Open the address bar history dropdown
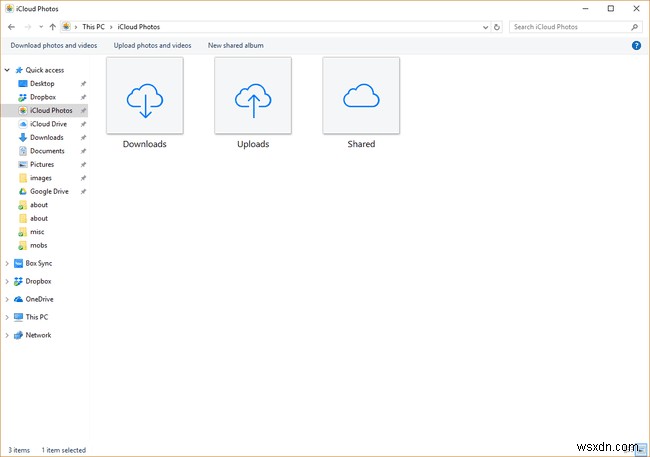The height and width of the screenshot is (457, 650). pos(485,27)
